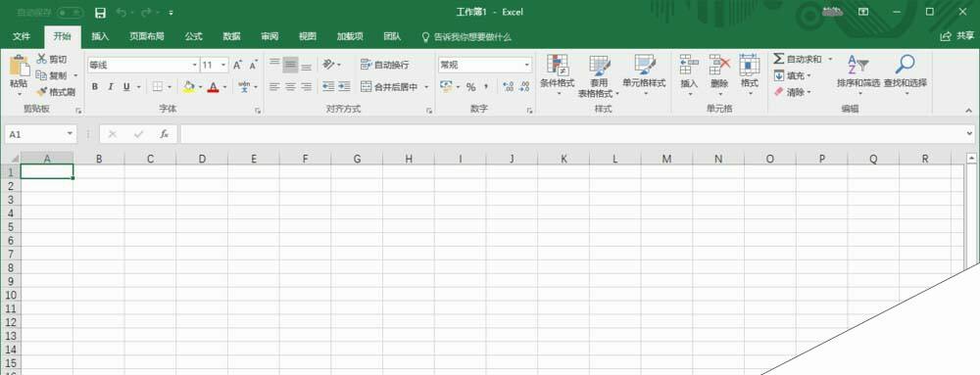980x375 pixels.
Task: Open Conditional Formatting (条件格式)
Action: pos(557,74)
